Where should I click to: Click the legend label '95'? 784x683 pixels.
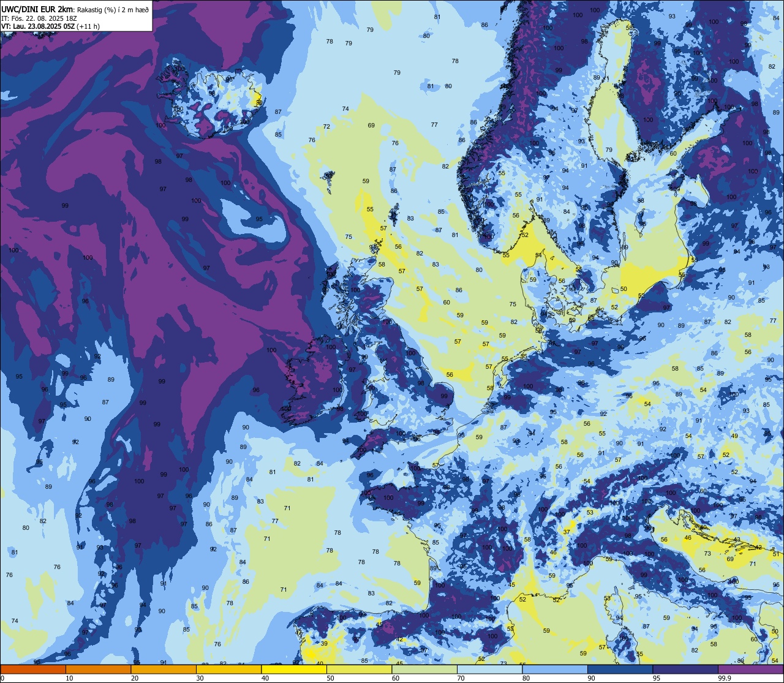point(657,678)
